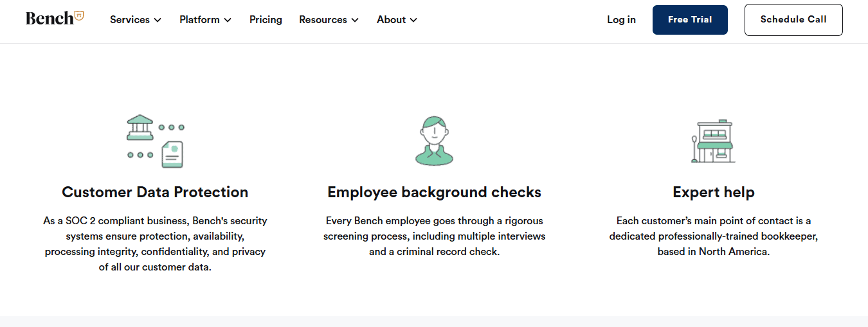The width and height of the screenshot is (868, 327).
Task: Click the Employee background checks heading
Action: [x=434, y=192]
